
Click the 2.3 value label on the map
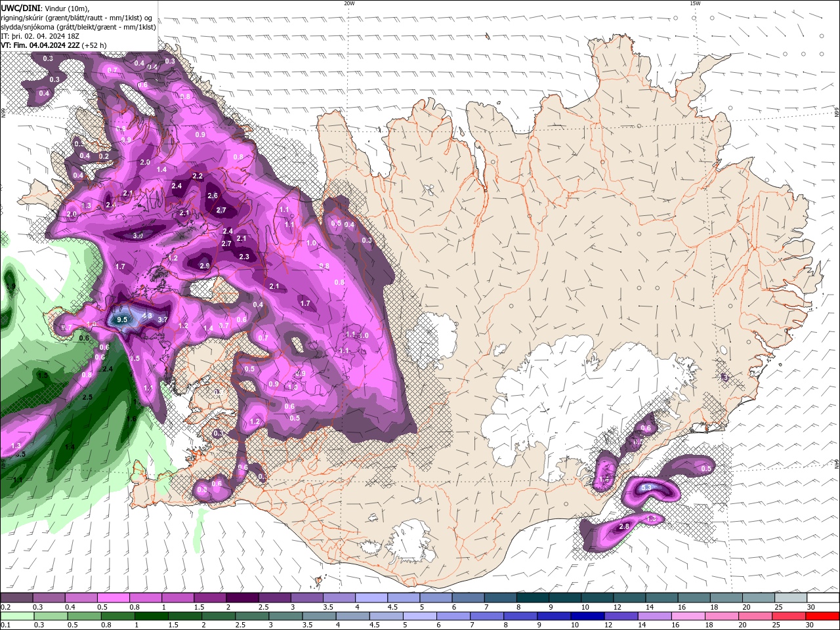(244, 257)
